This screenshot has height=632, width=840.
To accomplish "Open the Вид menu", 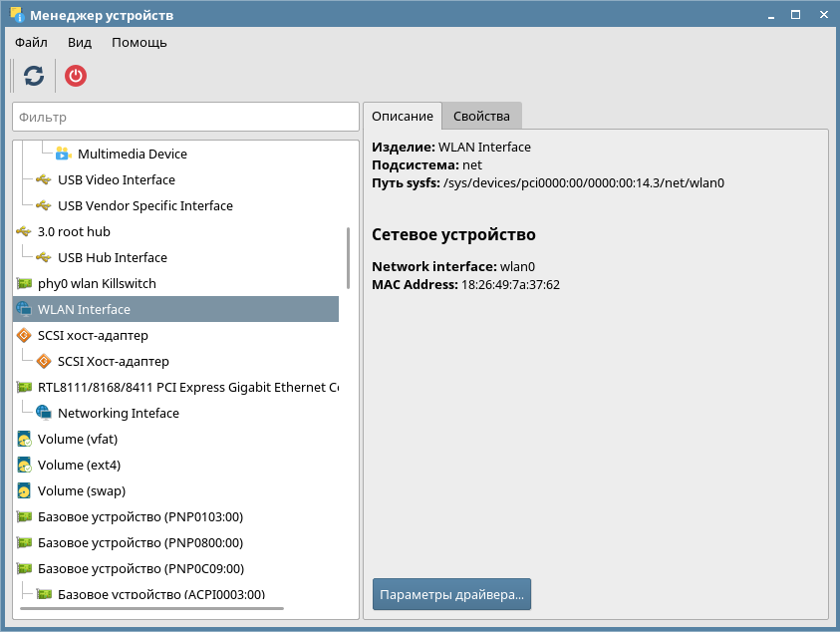I will click(x=80, y=43).
